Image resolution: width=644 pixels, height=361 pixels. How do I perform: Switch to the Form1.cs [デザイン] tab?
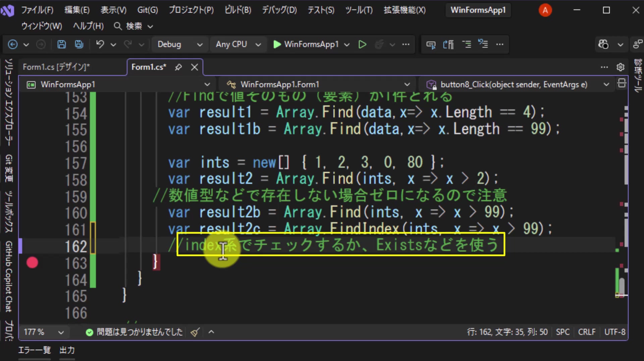point(56,67)
